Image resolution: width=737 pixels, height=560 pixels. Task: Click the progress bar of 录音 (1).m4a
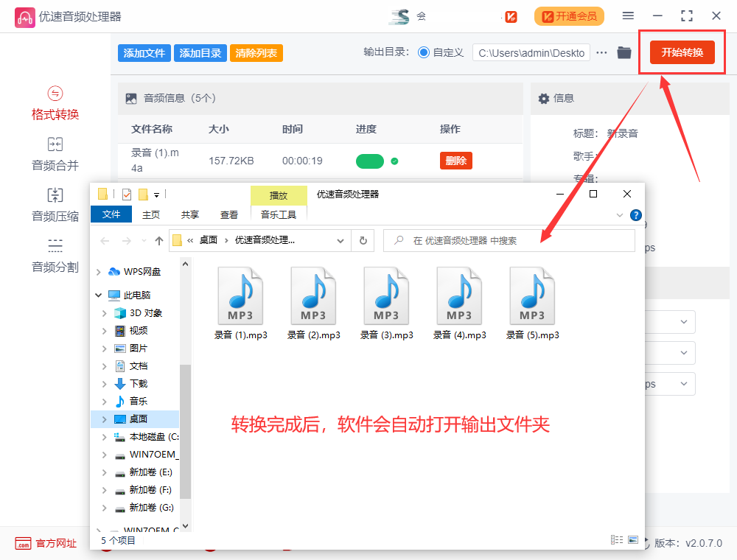coord(370,161)
